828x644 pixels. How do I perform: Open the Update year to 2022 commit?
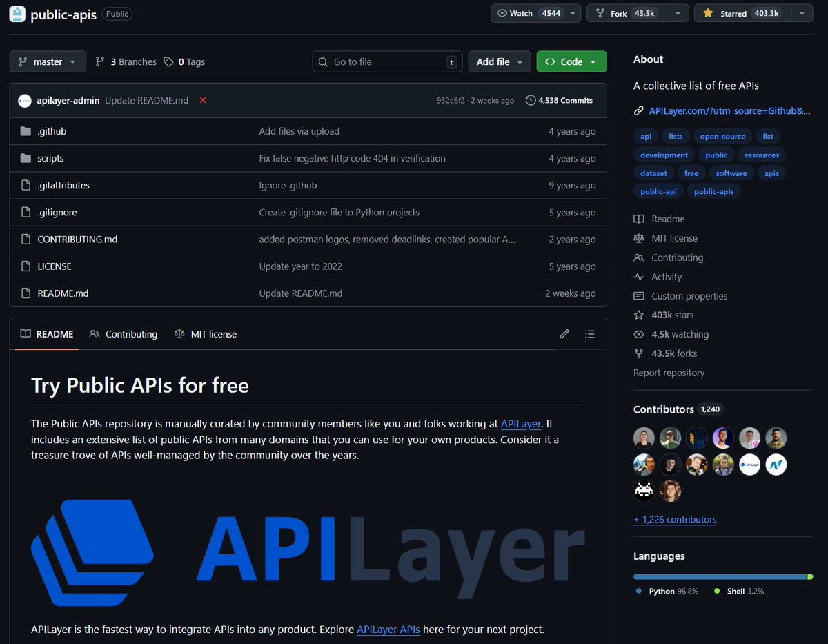point(300,266)
